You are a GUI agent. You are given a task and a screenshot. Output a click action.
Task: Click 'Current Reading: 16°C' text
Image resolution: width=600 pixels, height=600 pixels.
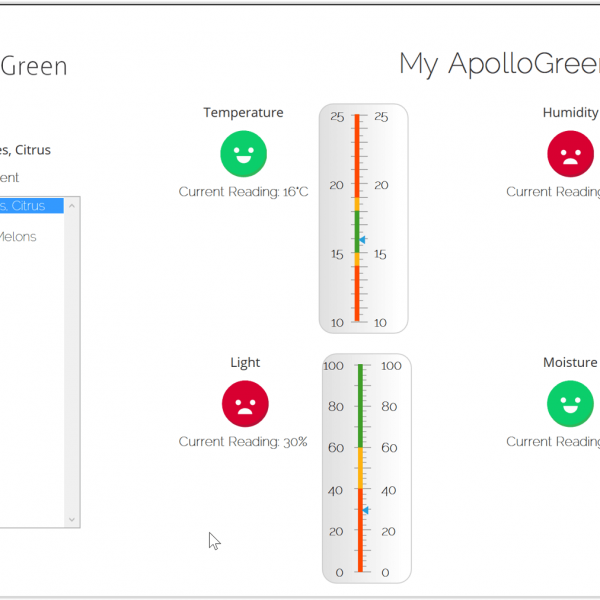(243, 192)
